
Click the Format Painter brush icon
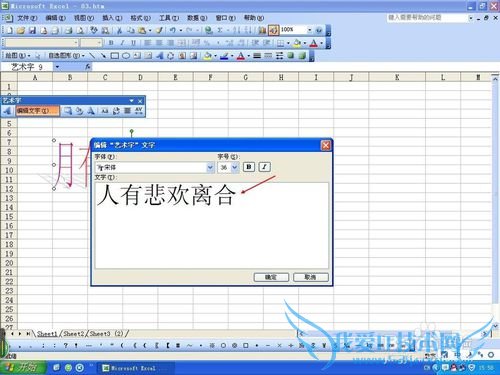pyautogui.click(x=159, y=31)
